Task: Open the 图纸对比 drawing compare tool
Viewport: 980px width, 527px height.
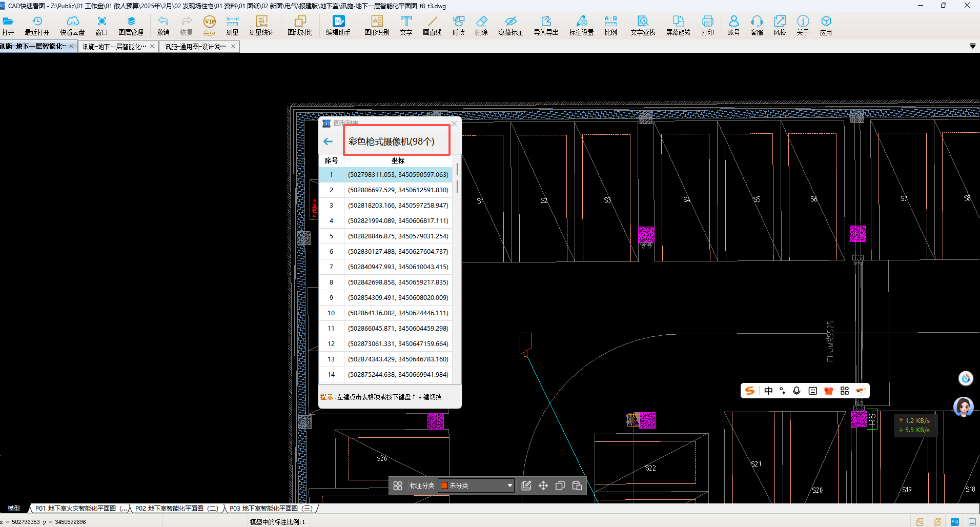Action: [x=300, y=25]
